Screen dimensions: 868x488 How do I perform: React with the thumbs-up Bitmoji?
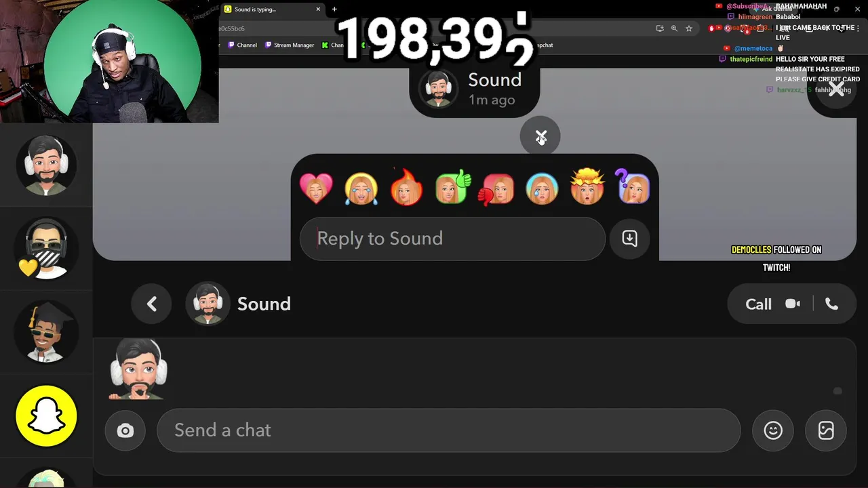tap(452, 188)
